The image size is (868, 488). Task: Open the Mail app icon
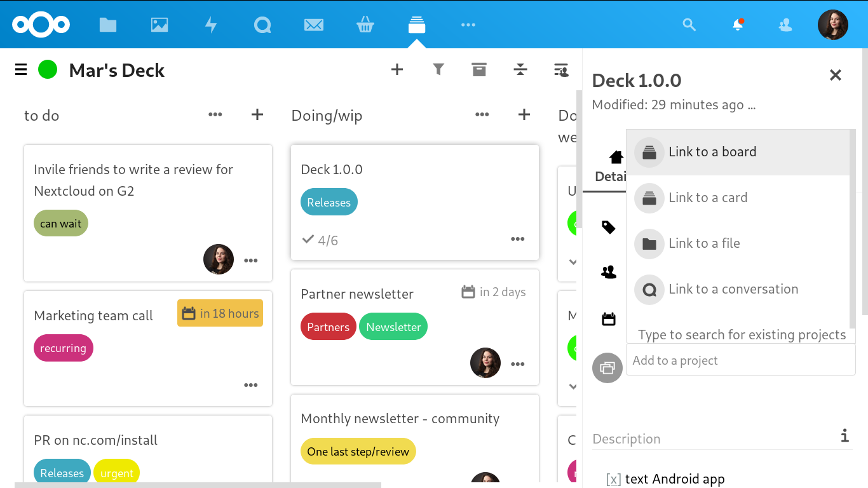pyautogui.click(x=314, y=25)
